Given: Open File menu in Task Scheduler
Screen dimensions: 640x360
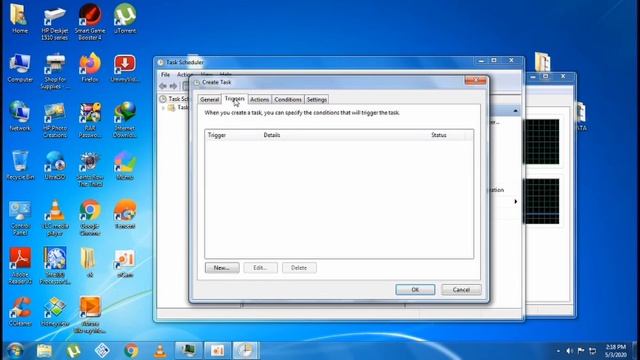Looking at the screenshot, I should 165,75.
